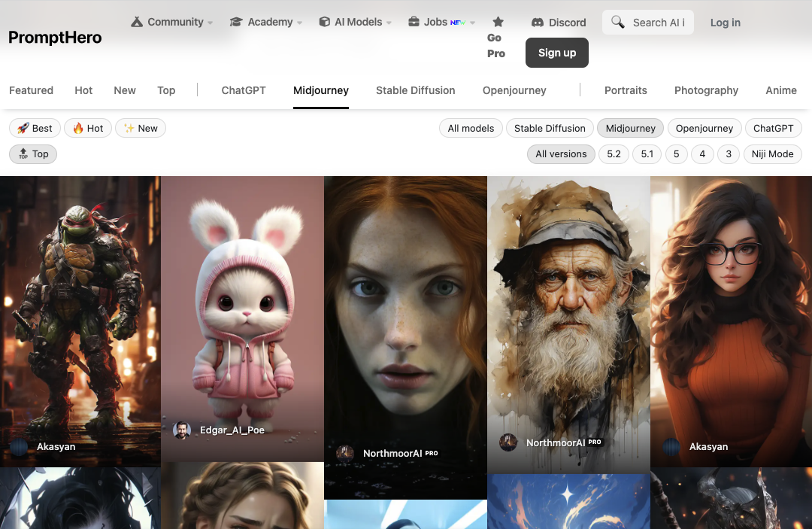Switch to the Top tab
This screenshot has height=529, width=812.
point(166,90)
